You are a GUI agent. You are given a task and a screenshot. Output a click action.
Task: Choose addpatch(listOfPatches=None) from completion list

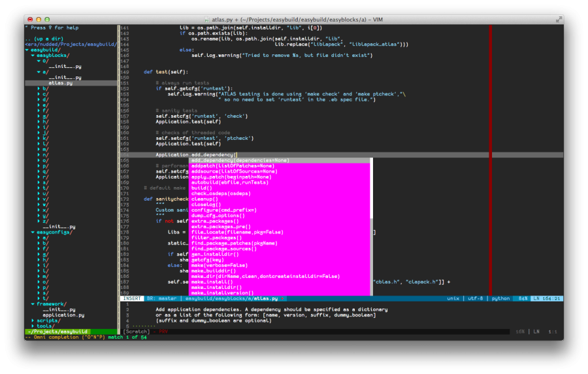[231, 165]
